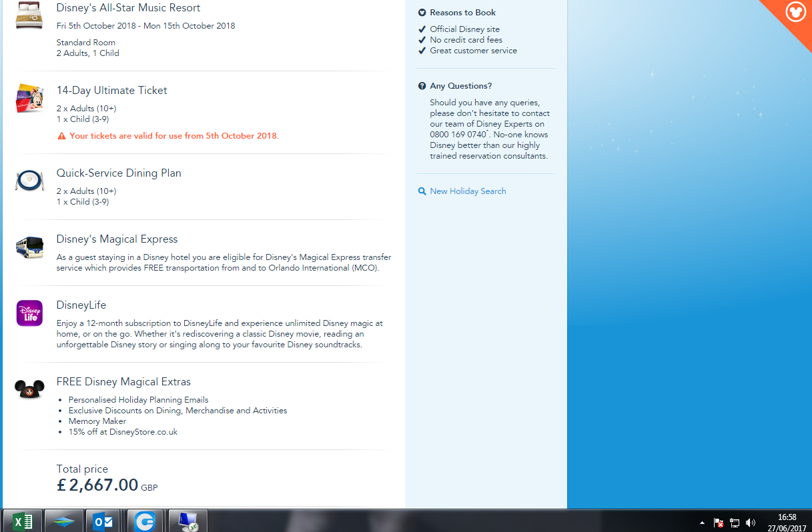Open Excel from the taskbar

(x=23, y=521)
